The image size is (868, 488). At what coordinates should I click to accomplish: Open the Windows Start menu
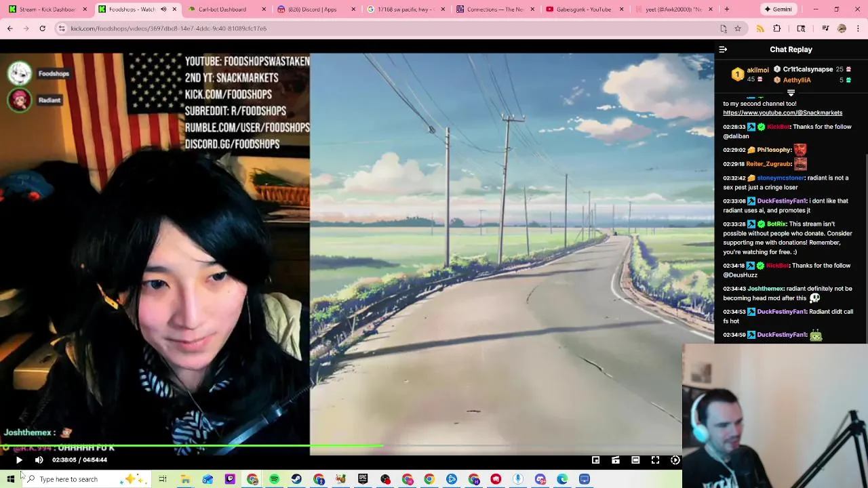[10, 479]
